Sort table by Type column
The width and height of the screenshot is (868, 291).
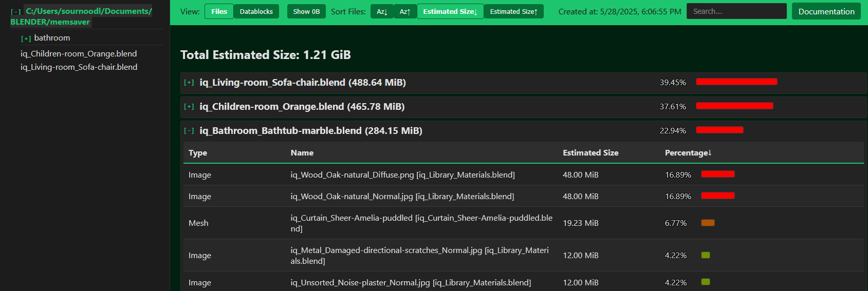point(198,153)
